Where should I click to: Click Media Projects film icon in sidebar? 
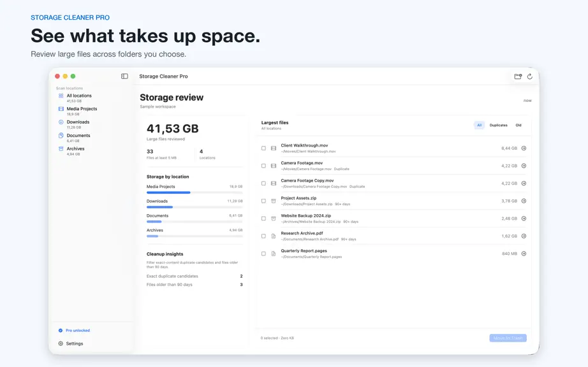[x=61, y=109]
